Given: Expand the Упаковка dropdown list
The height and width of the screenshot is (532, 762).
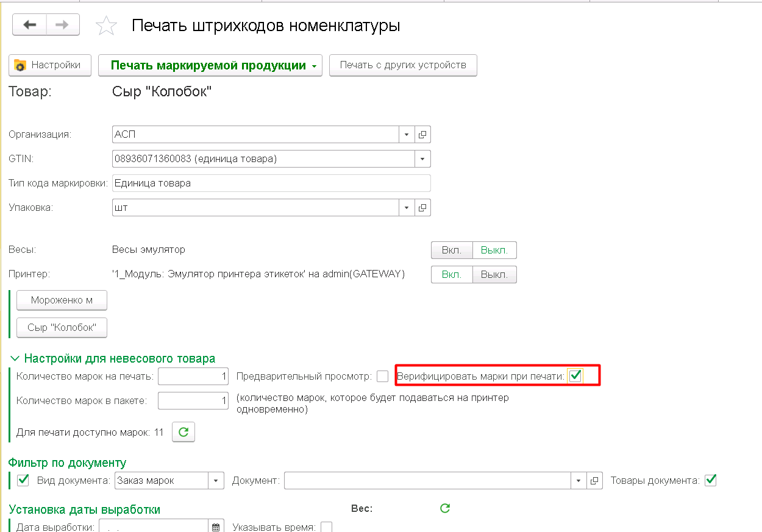Looking at the screenshot, I should click(x=407, y=208).
